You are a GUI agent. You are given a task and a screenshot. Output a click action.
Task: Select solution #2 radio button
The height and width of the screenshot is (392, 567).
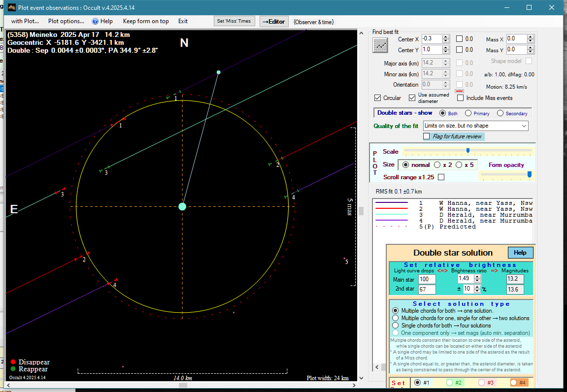pyautogui.click(x=449, y=382)
